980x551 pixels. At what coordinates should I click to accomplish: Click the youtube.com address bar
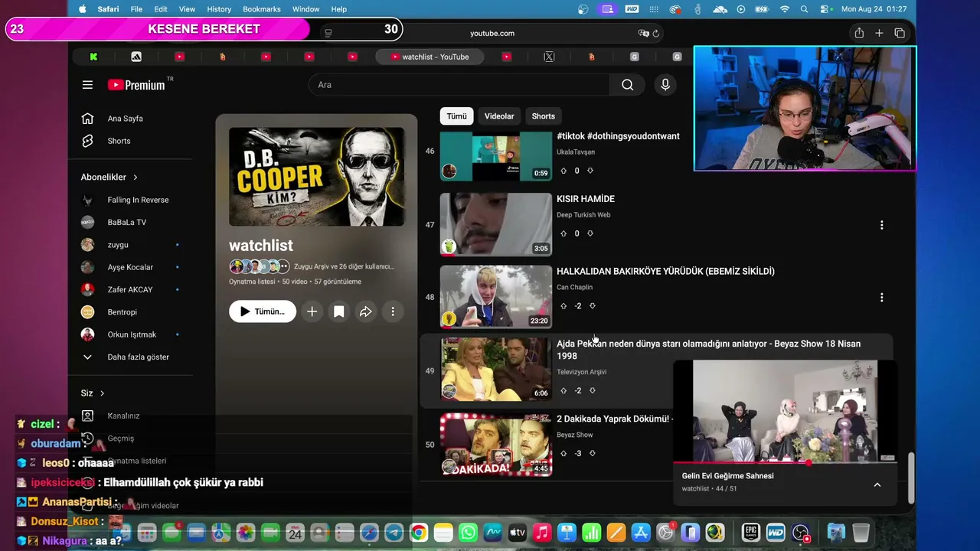click(492, 34)
